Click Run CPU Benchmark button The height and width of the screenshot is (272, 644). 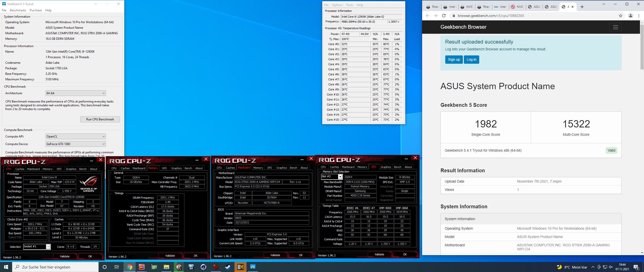click(100, 119)
